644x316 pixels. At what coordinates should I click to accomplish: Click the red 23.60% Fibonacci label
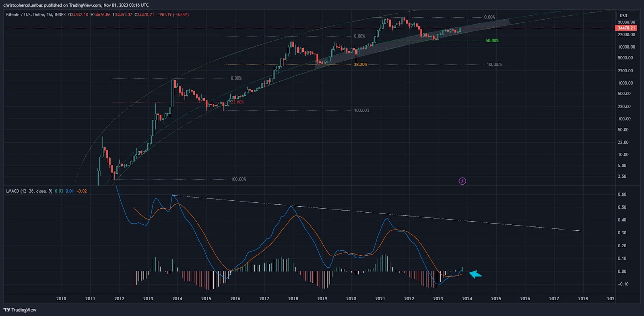(237, 102)
